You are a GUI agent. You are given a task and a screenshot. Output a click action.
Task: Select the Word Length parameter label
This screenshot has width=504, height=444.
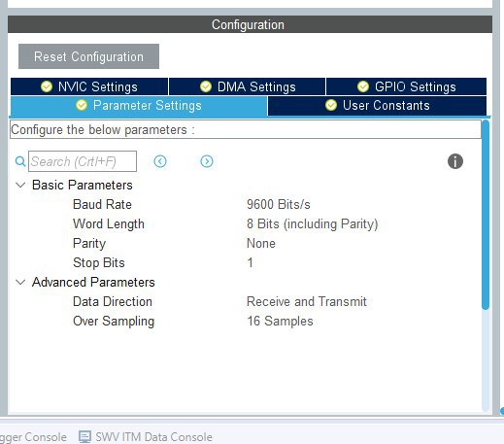(x=109, y=224)
